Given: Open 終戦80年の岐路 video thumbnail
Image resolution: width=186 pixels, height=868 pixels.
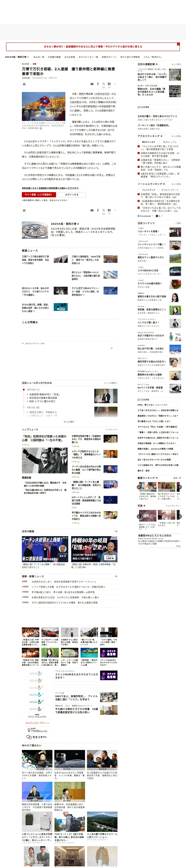Looking at the screenshot, I should (94, 549).
